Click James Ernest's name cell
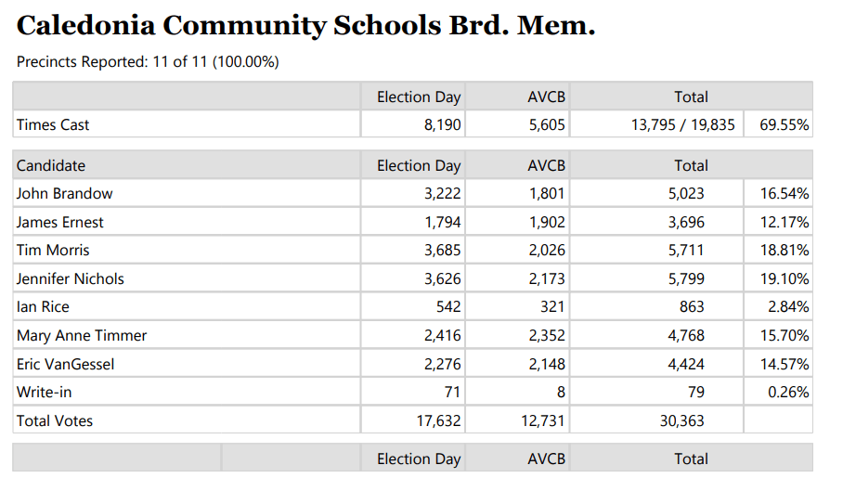843x504 pixels. point(59,223)
